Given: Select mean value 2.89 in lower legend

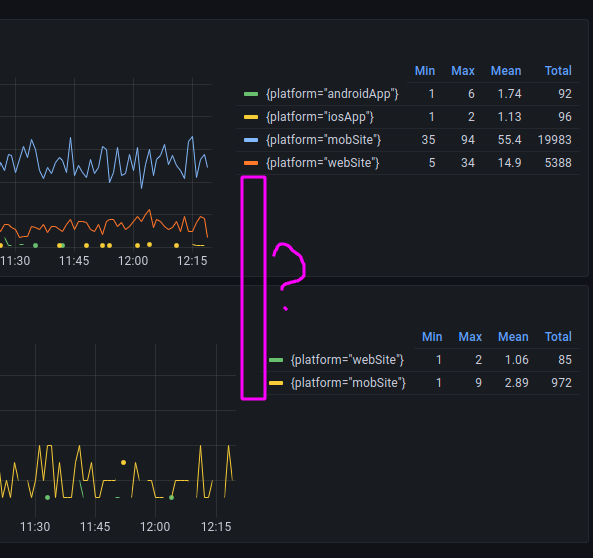Looking at the screenshot, I should pos(517,383).
